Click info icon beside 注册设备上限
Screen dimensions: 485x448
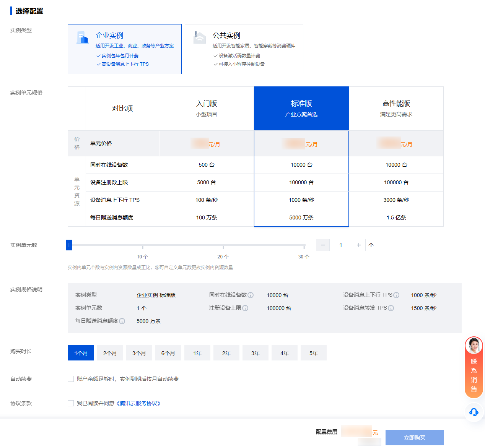click(x=245, y=308)
